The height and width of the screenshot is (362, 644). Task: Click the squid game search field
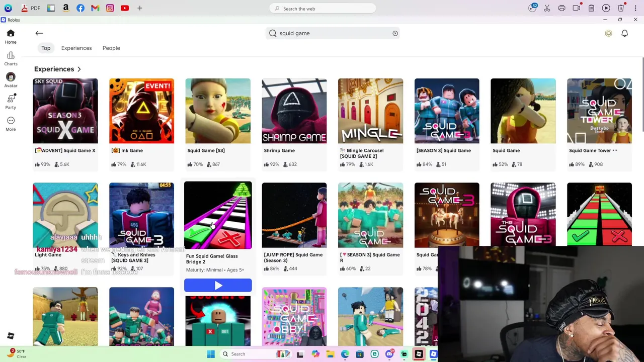point(333,33)
